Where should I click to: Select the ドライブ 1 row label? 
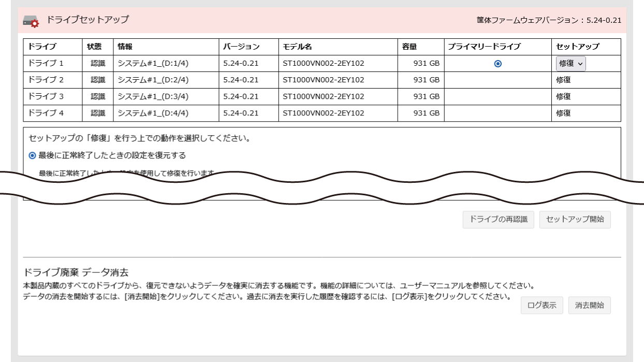(46, 63)
